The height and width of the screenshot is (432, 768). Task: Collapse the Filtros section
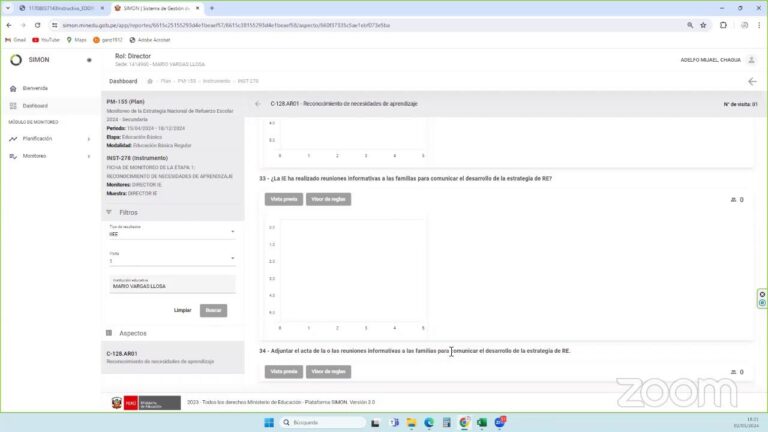pos(108,212)
